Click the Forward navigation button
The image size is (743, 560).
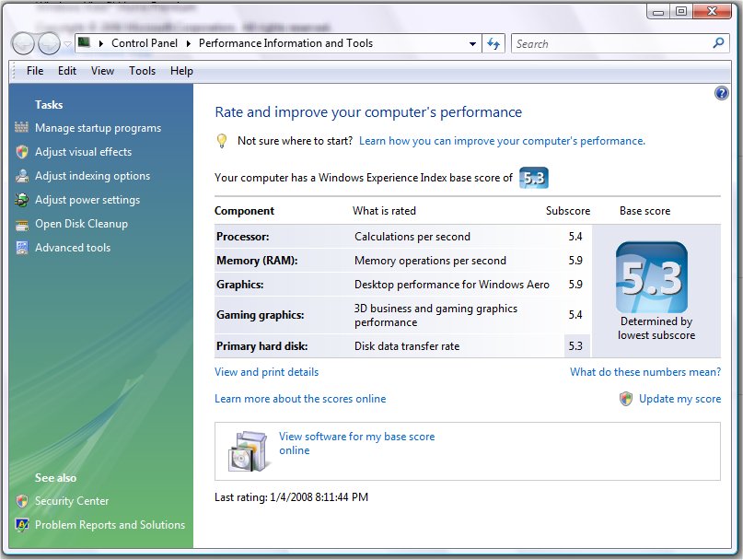click(x=49, y=44)
